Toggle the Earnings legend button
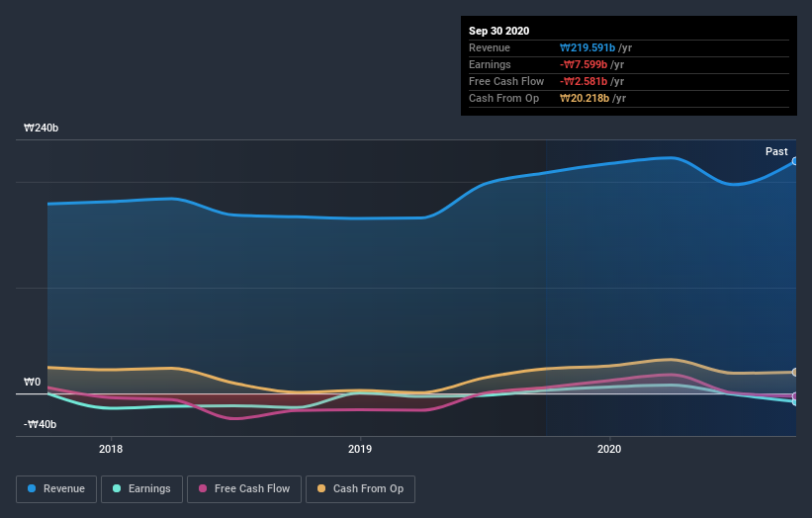The width and height of the screenshot is (812, 518). tap(141, 489)
